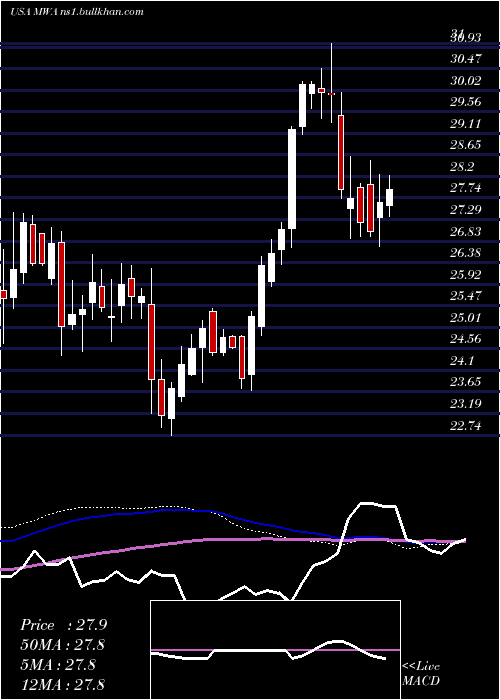The height and width of the screenshot is (700, 500).
Task: Click the 29.11 price axis label
Action: pos(466,124)
